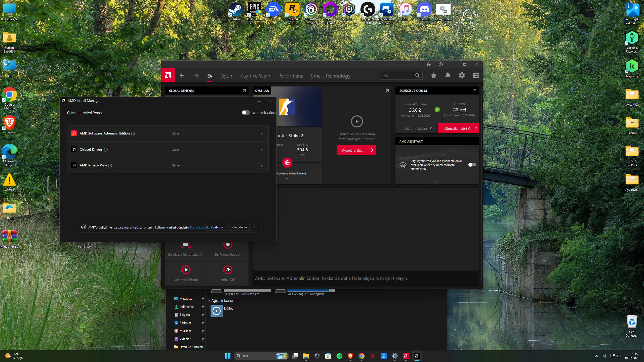644x362 pixels.
Task: Switch to the Ev tab
Action: pyautogui.click(x=210, y=76)
